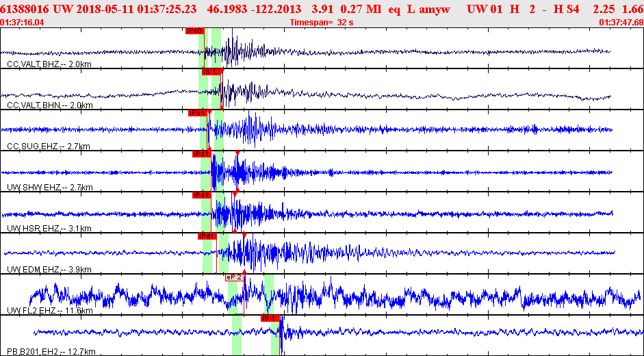
Task: Click station label UW EDM EHZ 3.9km
Action: click(x=49, y=270)
